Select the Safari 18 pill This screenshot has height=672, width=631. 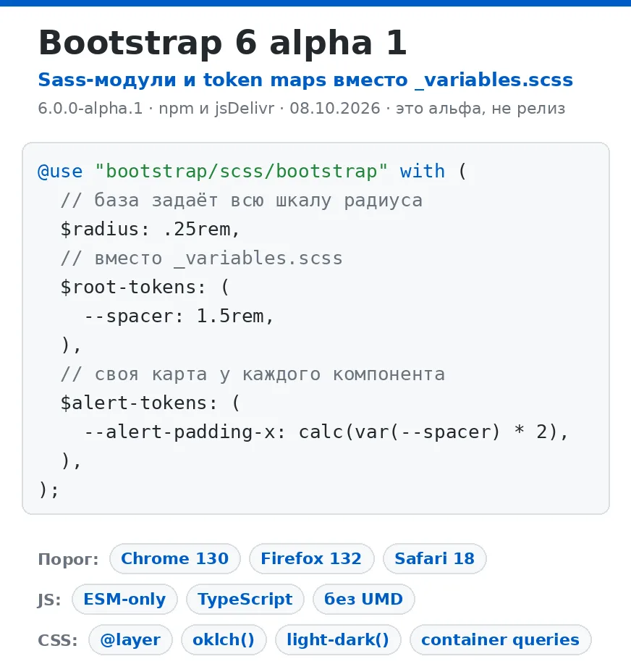point(434,558)
